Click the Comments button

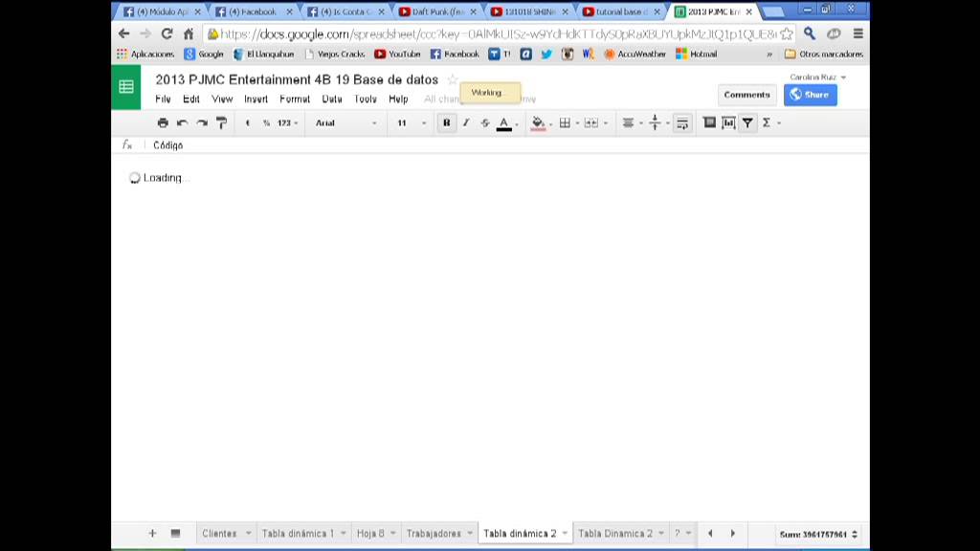pyautogui.click(x=746, y=95)
